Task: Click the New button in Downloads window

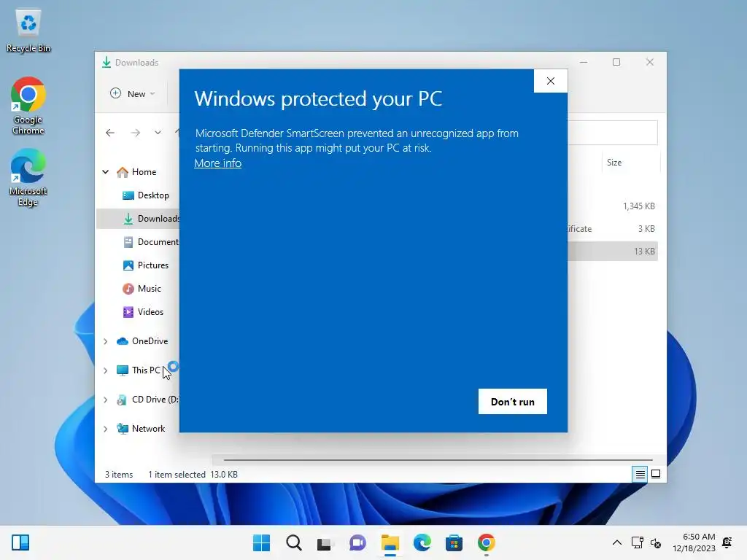Action: coord(133,94)
